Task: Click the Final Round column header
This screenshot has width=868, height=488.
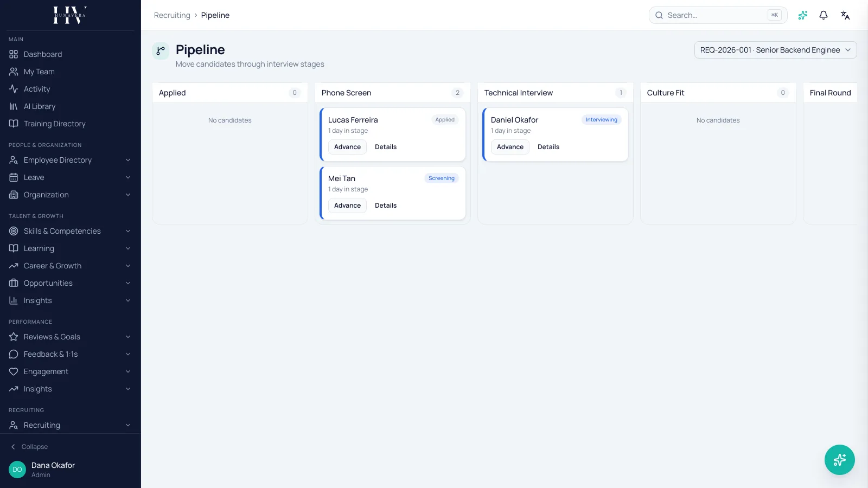Action: 831,93
